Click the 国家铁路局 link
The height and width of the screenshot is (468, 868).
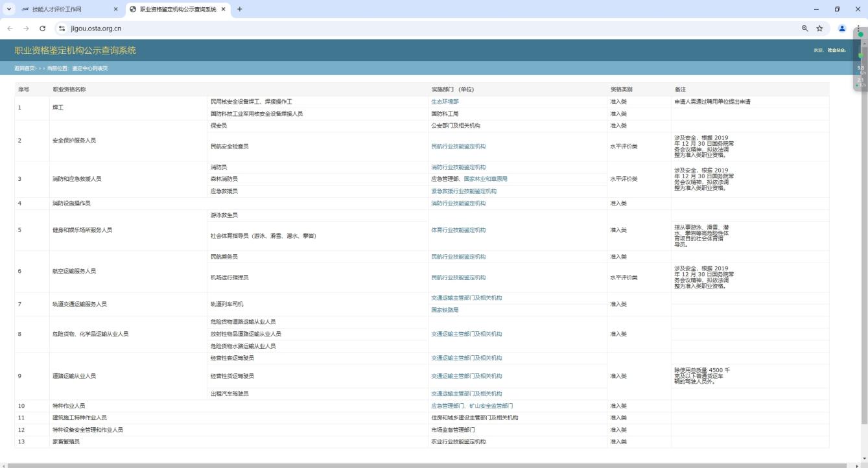pos(445,310)
